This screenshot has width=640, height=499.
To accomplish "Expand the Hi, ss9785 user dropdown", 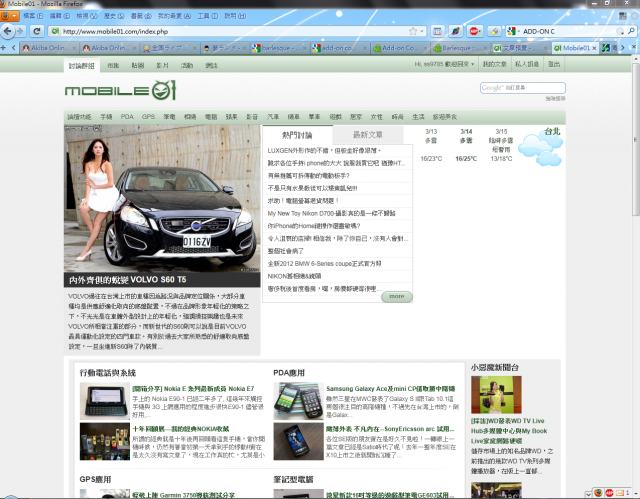I will (444, 64).
